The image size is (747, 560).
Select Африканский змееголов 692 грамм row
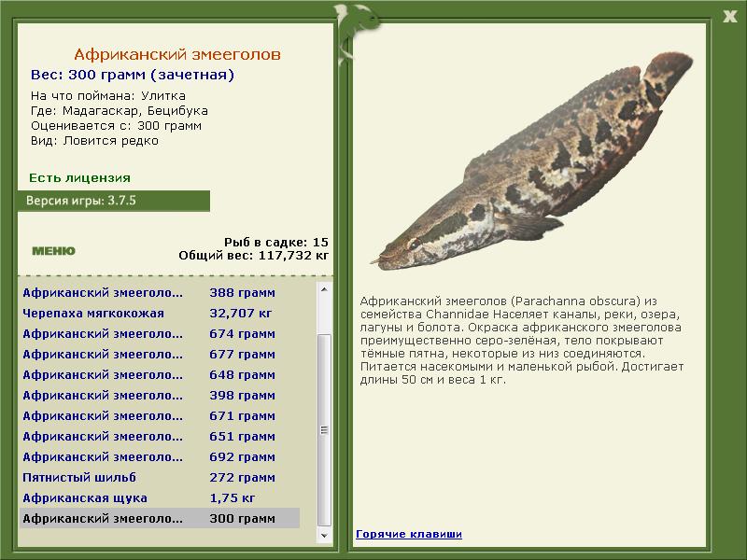[160, 456]
